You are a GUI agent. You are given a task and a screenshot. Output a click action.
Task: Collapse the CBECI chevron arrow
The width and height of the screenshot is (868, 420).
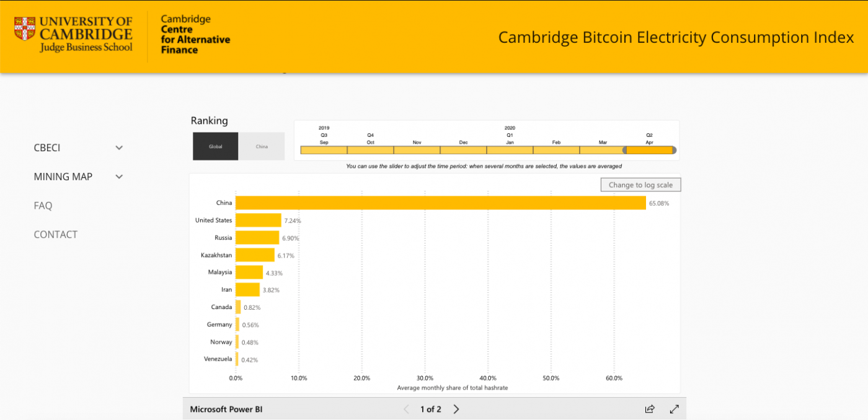click(x=119, y=147)
